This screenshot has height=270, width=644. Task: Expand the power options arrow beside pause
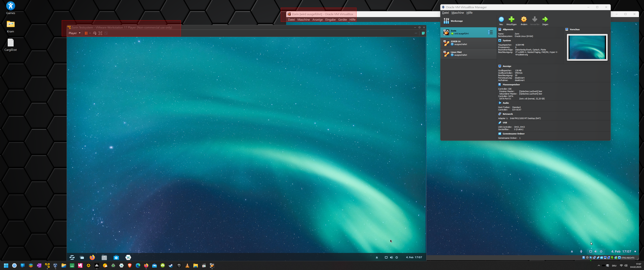coord(90,33)
